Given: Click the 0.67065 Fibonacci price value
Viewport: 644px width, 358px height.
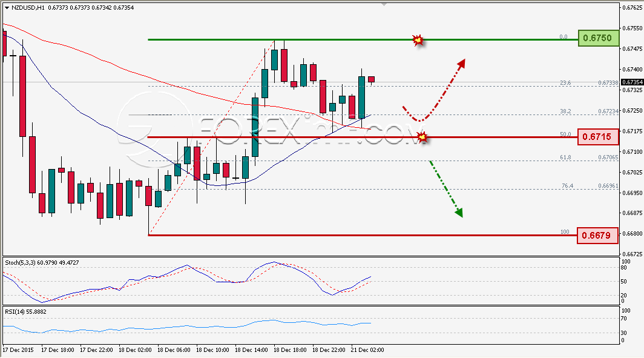Looking at the screenshot, I should (608, 157).
